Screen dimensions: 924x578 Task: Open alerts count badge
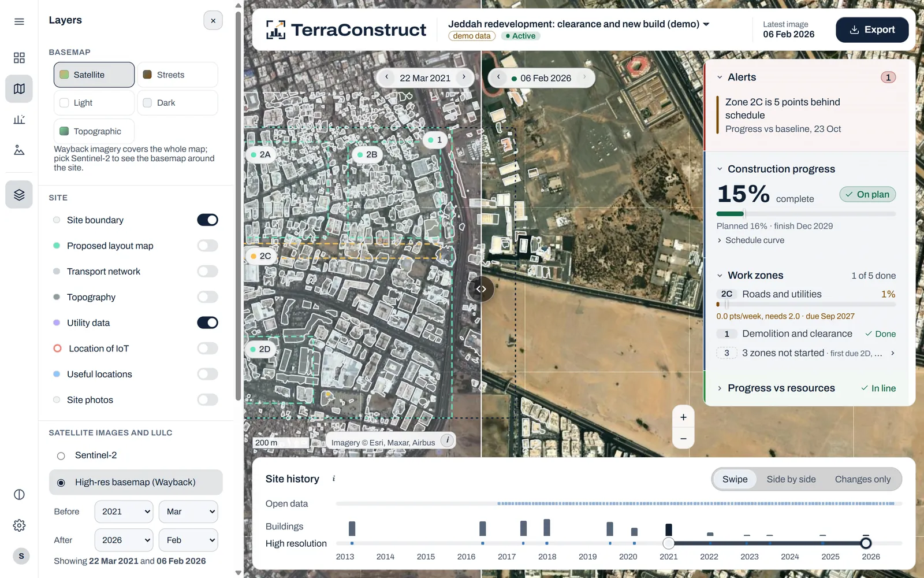pos(888,77)
